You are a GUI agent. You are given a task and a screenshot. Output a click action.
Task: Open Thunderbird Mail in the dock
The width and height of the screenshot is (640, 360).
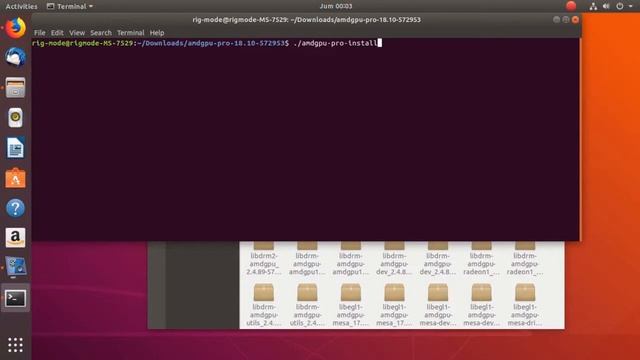[x=16, y=57]
